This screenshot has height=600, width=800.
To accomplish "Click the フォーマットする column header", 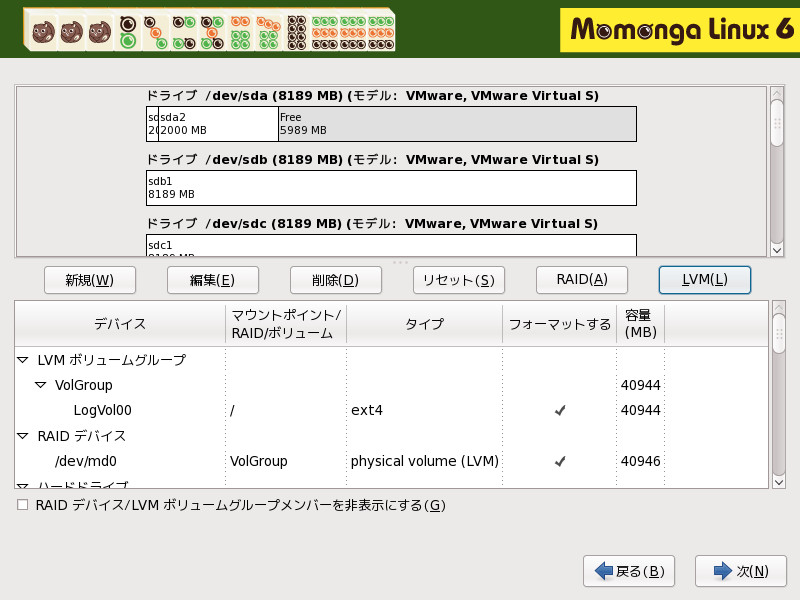I will click(560, 324).
